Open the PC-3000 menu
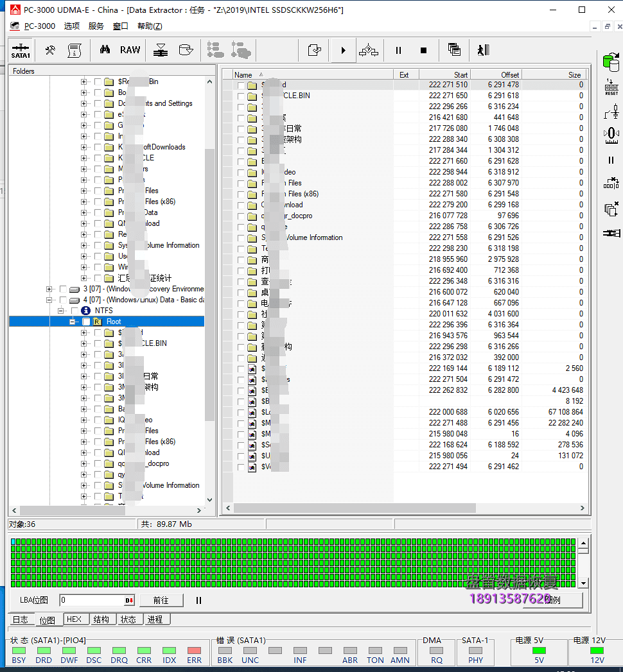Viewport: 623px width, 672px height. click(39, 26)
